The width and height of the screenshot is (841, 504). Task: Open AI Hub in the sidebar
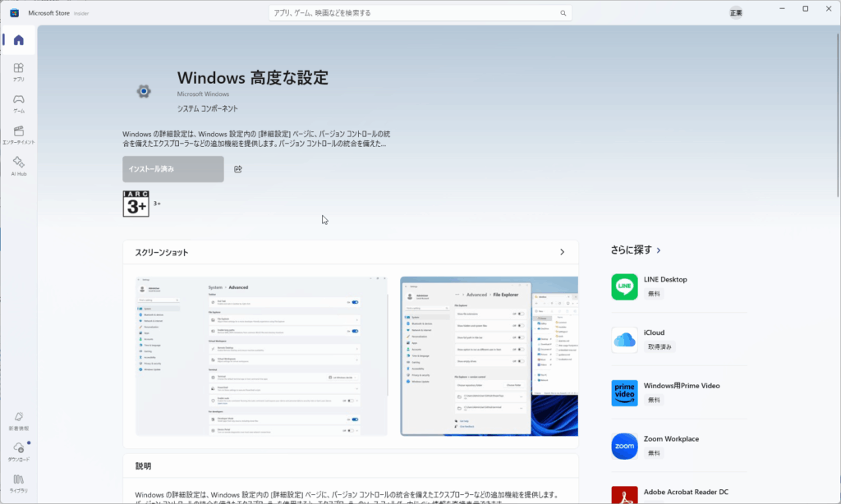pos(19,166)
